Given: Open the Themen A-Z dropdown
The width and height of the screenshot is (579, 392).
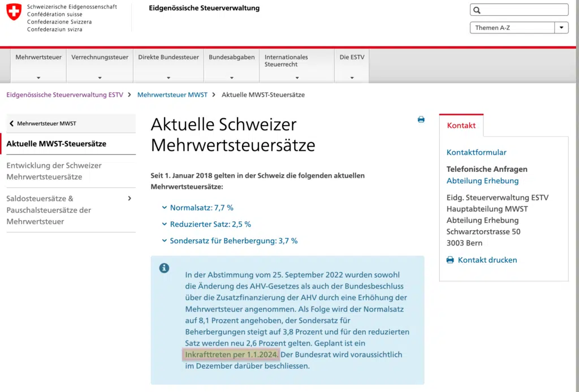Looking at the screenshot, I should 519,28.
